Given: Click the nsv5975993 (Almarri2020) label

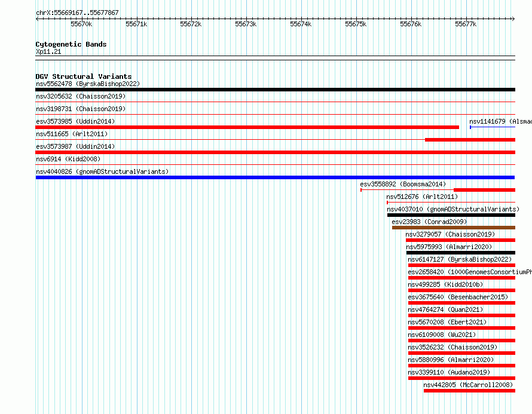Looking at the screenshot, I should [449, 247].
